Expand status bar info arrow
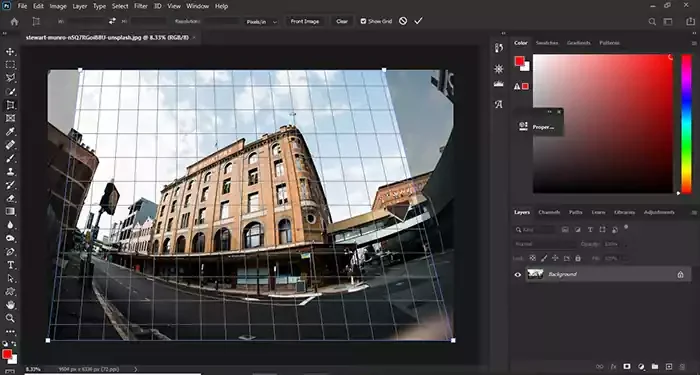 click(136, 369)
